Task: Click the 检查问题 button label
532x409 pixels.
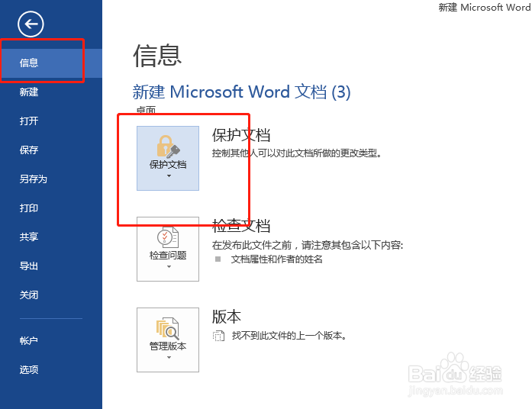Action: tap(168, 256)
